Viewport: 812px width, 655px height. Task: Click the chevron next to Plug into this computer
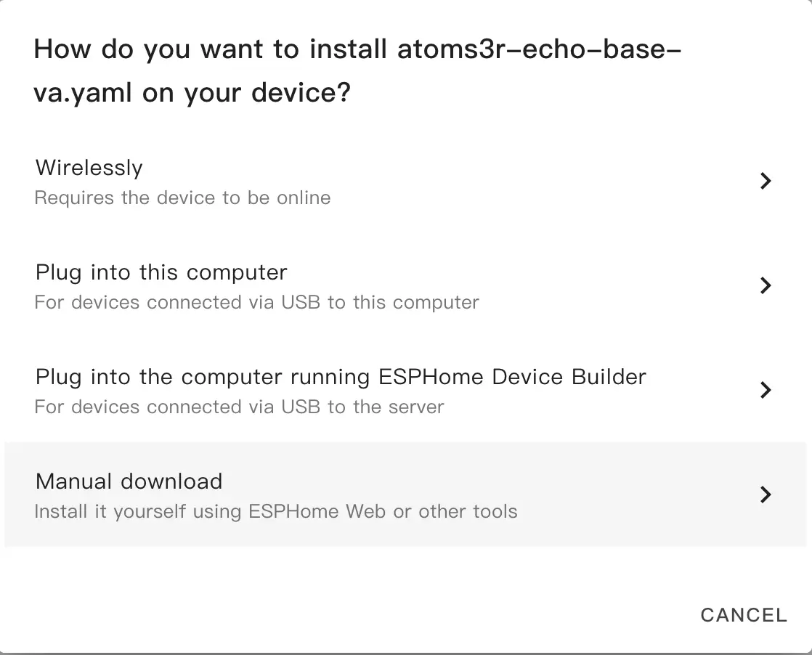765,285
